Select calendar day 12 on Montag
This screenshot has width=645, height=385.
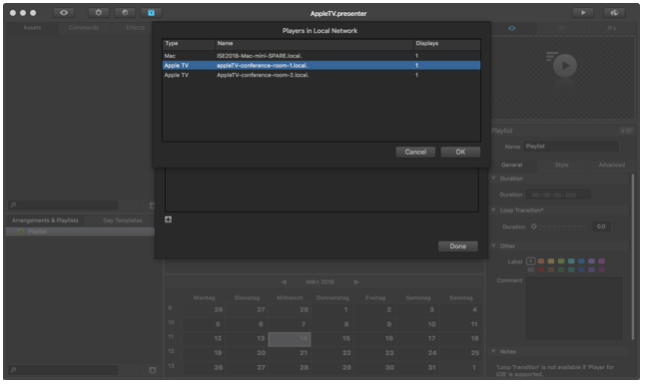[204, 339]
